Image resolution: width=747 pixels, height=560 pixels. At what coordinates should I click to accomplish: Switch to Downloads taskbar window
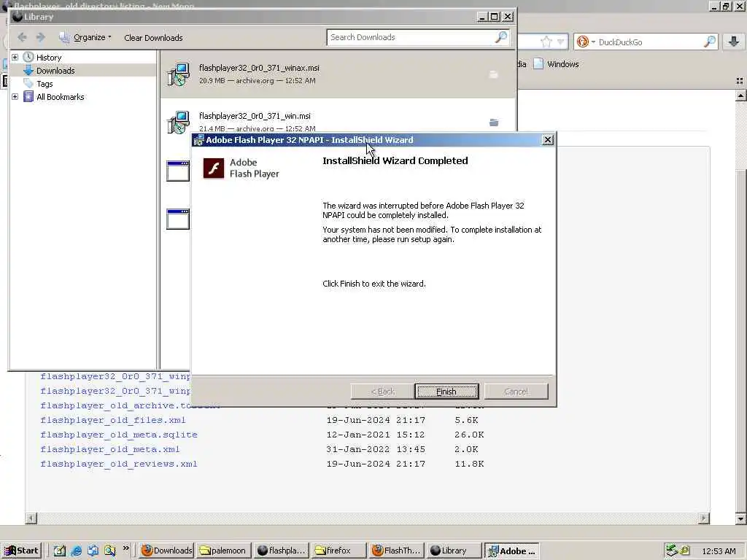(166, 551)
